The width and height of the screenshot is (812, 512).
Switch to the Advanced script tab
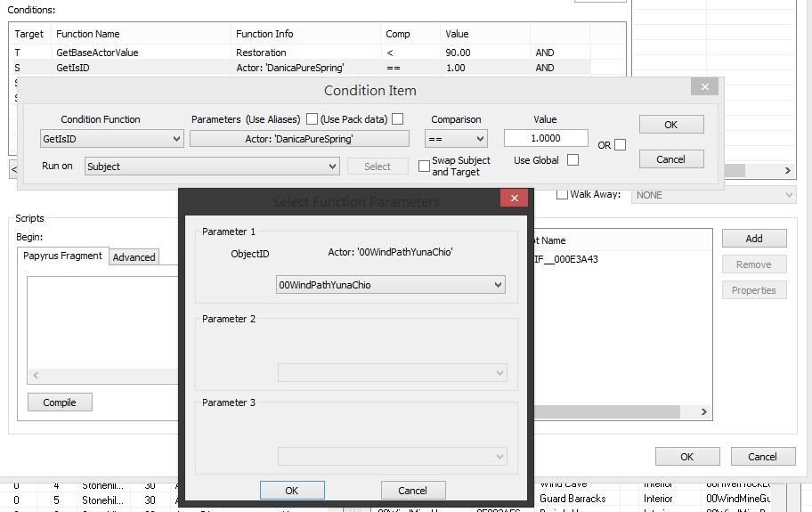(134, 257)
